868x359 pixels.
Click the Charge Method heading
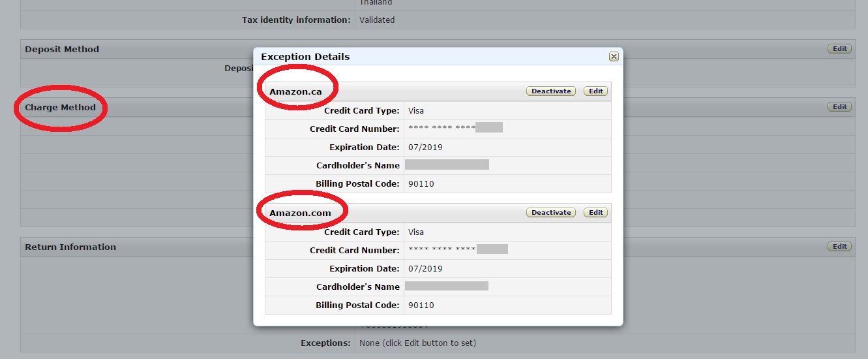pos(60,107)
